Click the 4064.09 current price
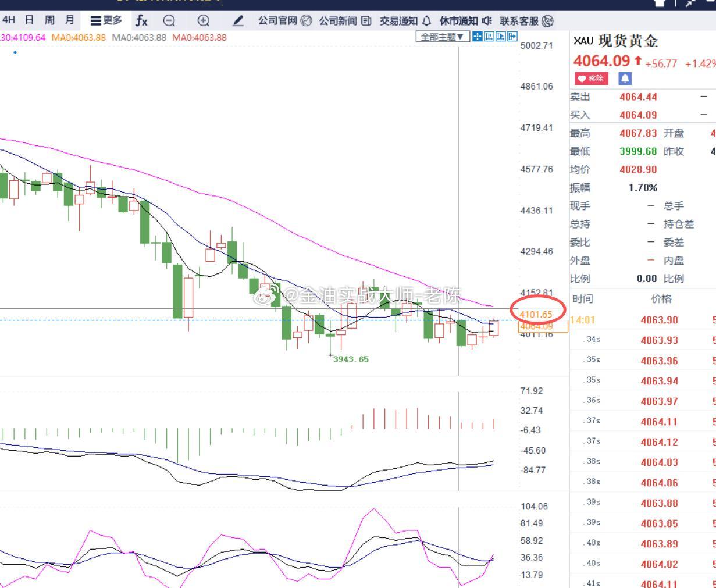This screenshot has height=588, width=716. pyautogui.click(x=602, y=61)
